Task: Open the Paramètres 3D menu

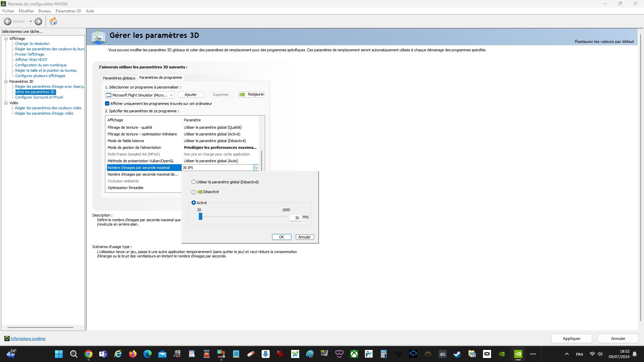Action: (68, 11)
